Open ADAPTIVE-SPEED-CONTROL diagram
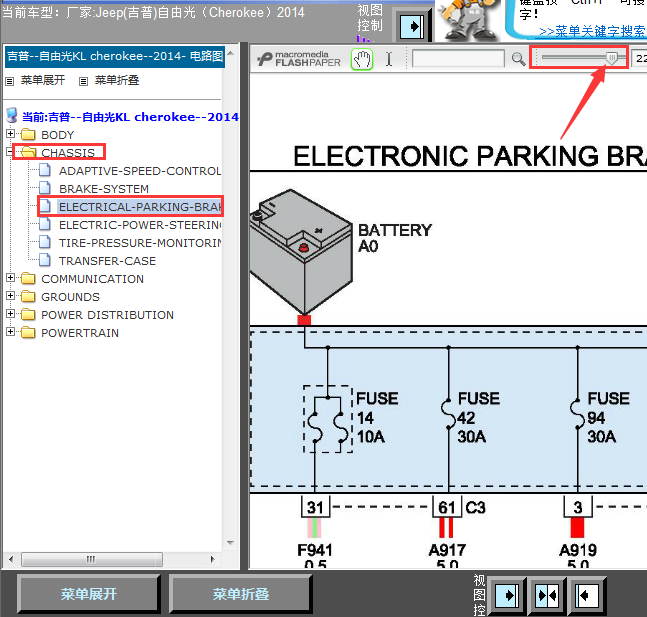 click(140, 171)
